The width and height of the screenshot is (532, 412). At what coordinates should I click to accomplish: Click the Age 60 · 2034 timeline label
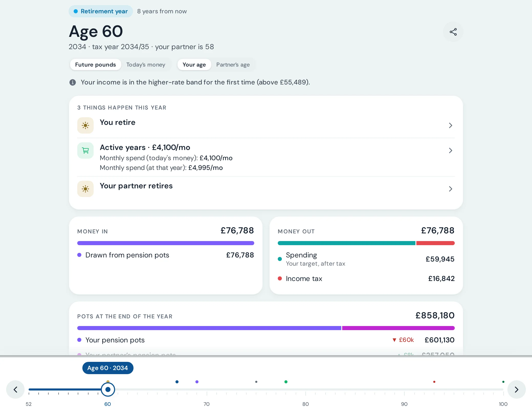click(108, 368)
